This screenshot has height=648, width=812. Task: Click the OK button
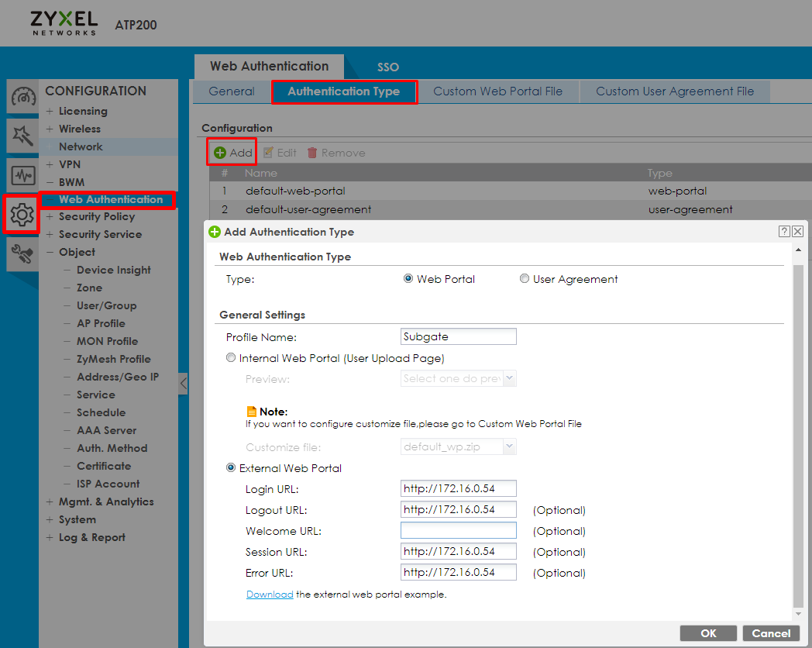tap(708, 633)
